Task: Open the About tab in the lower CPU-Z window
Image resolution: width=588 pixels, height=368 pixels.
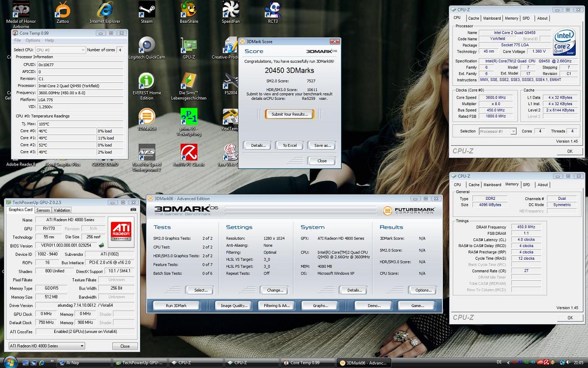Action: click(542, 185)
